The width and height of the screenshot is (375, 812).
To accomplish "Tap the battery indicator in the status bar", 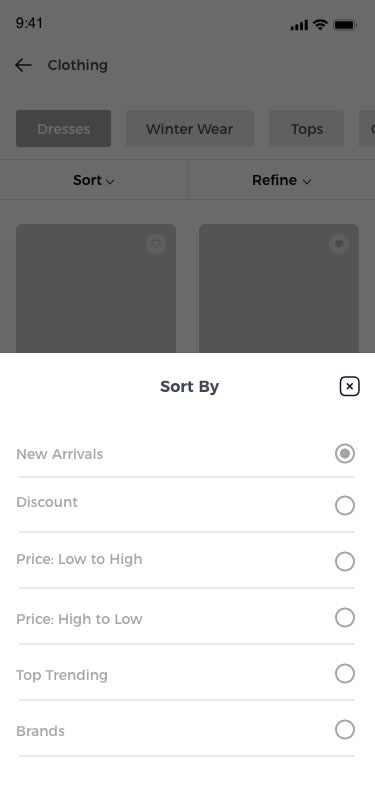I will click(344, 25).
